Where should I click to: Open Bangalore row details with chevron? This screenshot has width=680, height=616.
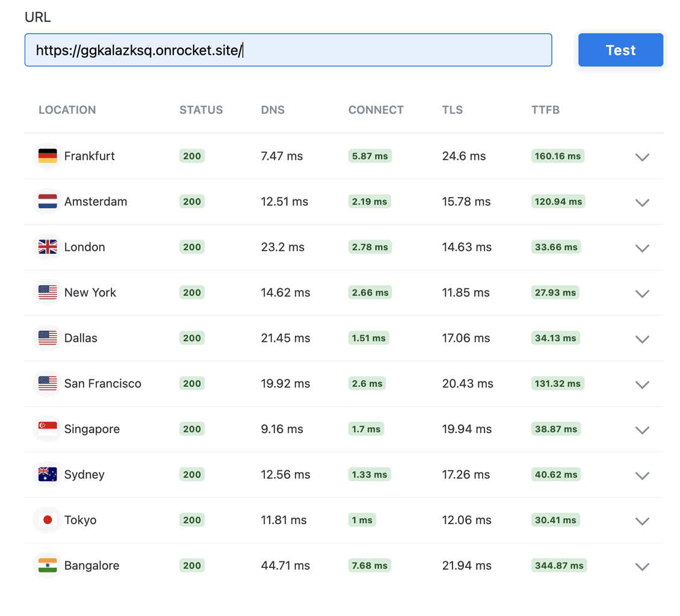pyautogui.click(x=642, y=567)
